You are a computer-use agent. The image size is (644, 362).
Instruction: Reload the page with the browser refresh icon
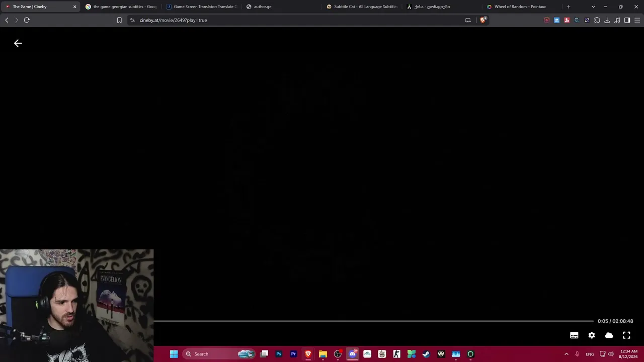(27, 20)
